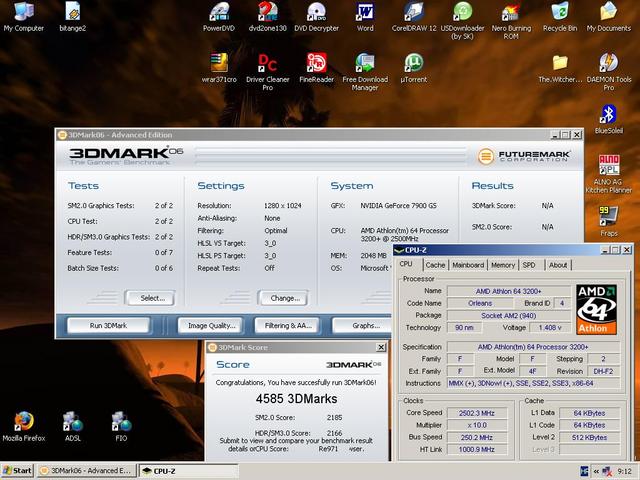Screen dimensions: 640x480
Task: Click the Run 3DMark button
Action: click(x=109, y=325)
